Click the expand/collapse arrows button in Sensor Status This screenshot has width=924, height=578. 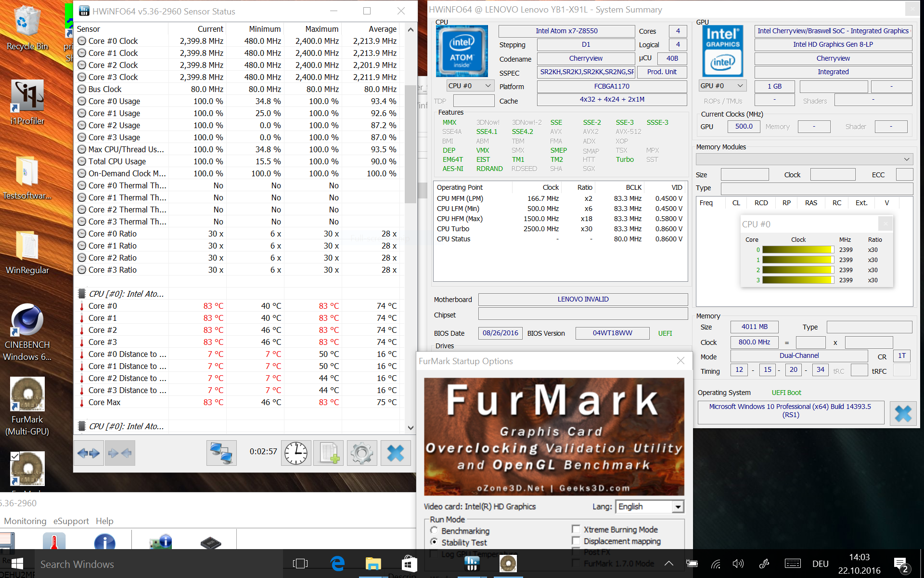point(89,453)
